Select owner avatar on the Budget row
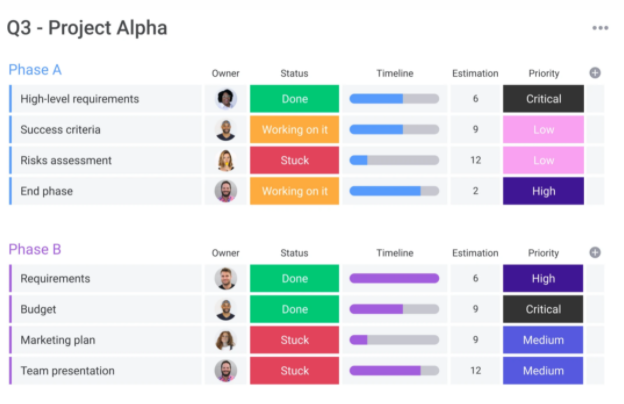 pyautogui.click(x=226, y=310)
